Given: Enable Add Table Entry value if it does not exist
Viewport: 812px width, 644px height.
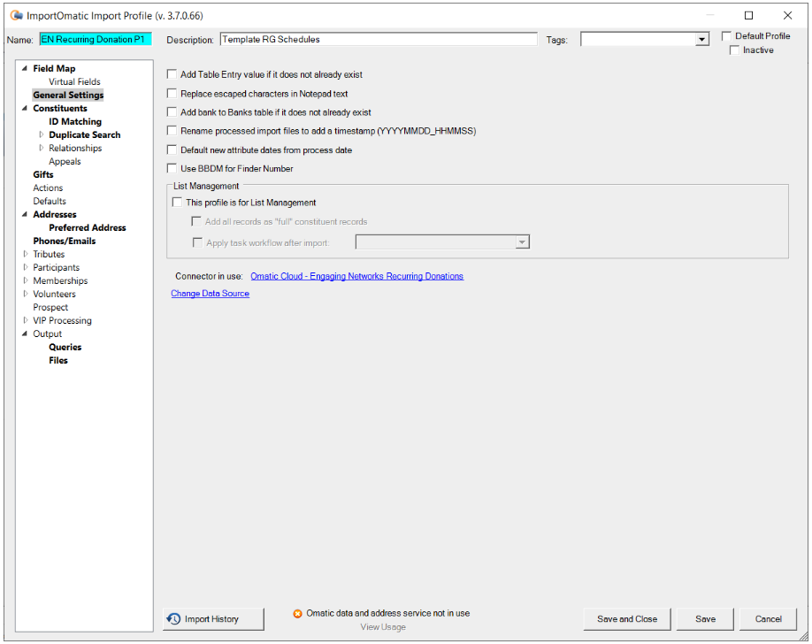Looking at the screenshot, I should click(172, 73).
